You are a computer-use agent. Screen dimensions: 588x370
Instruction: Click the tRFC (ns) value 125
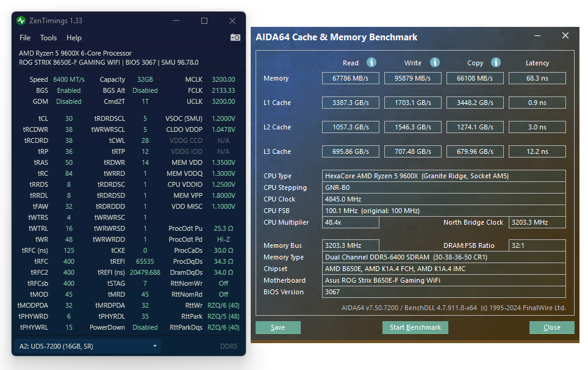69,250
